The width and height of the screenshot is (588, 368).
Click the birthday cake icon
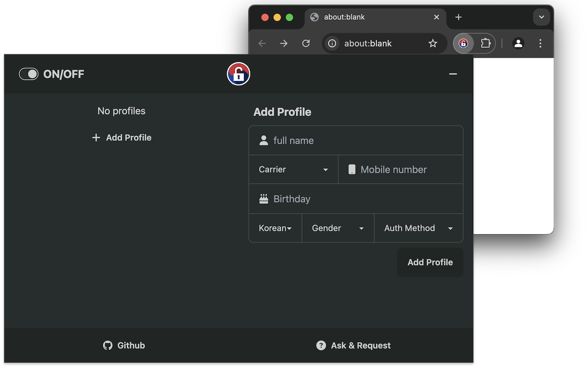(x=264, y=199)
